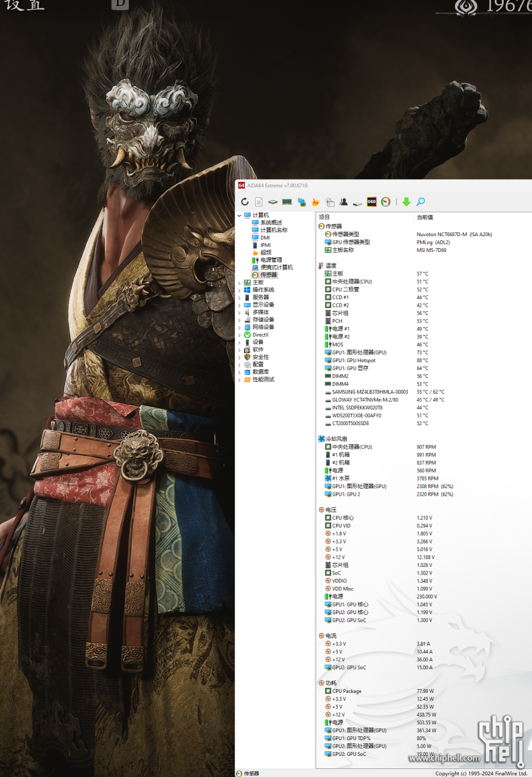Select the CPU VID voltage row
This screenshot has width=532, height=777.
click(x=341, y=526)
